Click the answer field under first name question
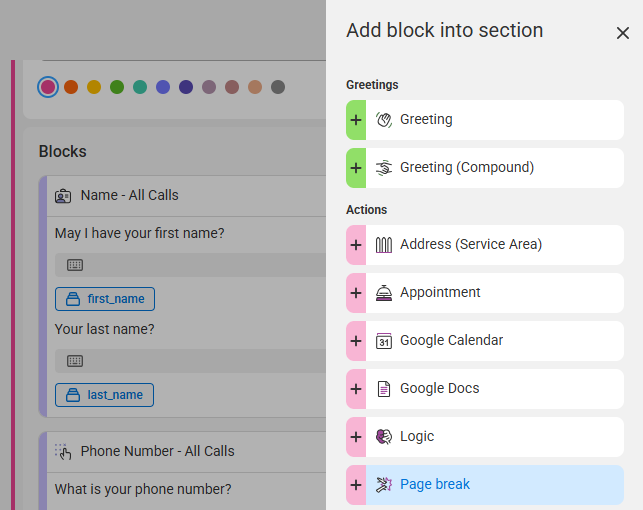This screenshot has width=643, height=510. (190, 265)
